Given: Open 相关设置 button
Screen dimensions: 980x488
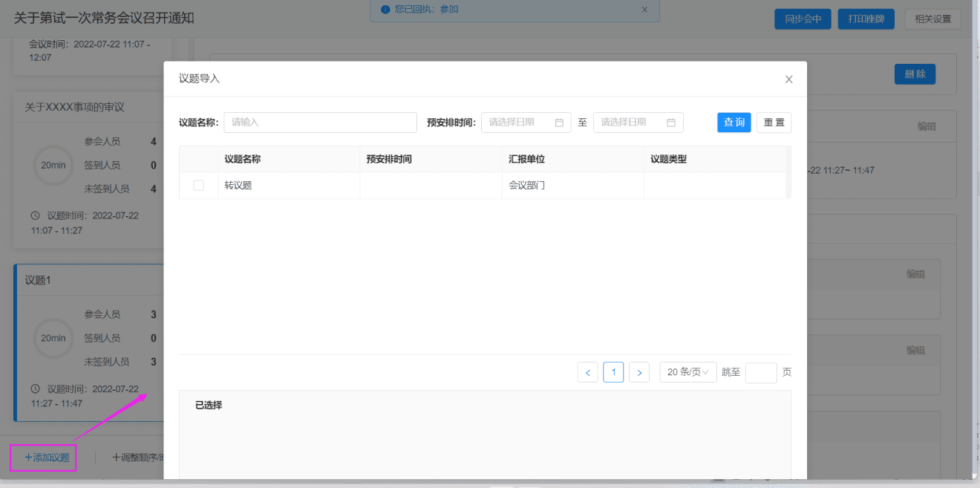Looking at the screenshot, I should 933,19.
